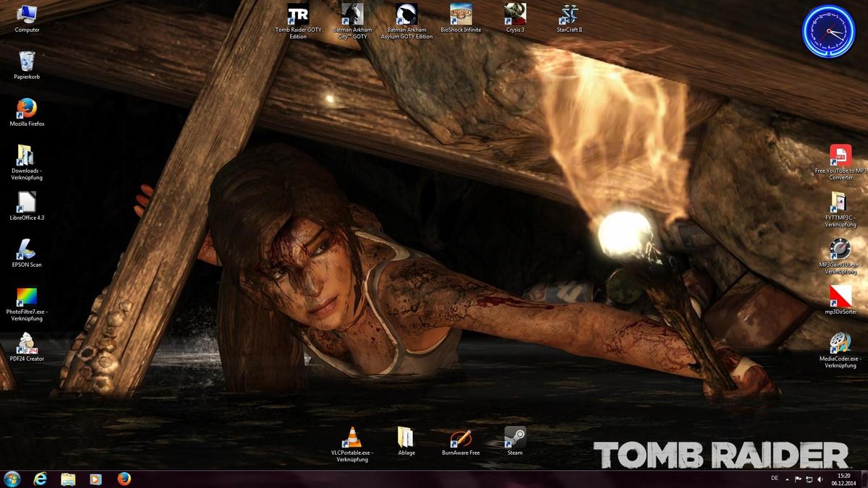
Task: Select the MediaCoder.exe shortcut
Action: pos(840,344)
